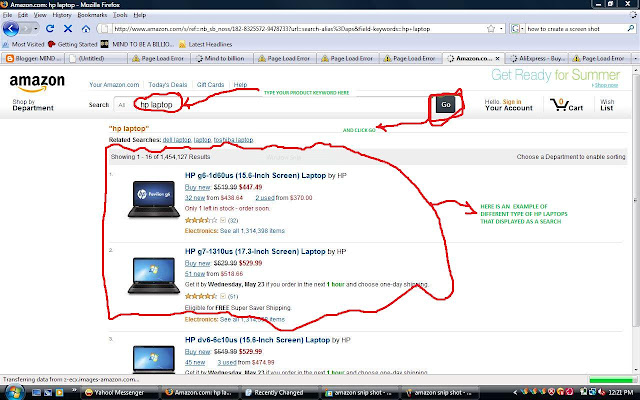Open HP dv6-6c10us laptop title link

(257, 340)
